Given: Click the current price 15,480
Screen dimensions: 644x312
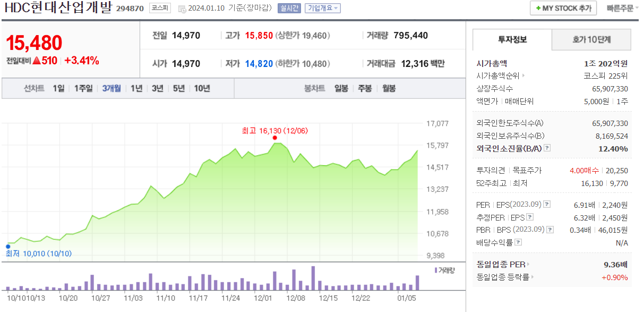Looking at the screenshot, I should [35, 43].
